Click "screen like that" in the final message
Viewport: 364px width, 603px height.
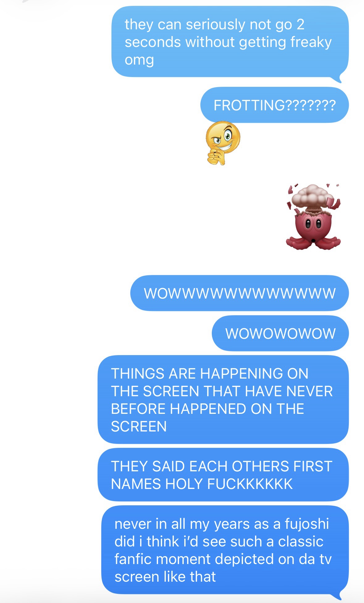tap(165, 577)
